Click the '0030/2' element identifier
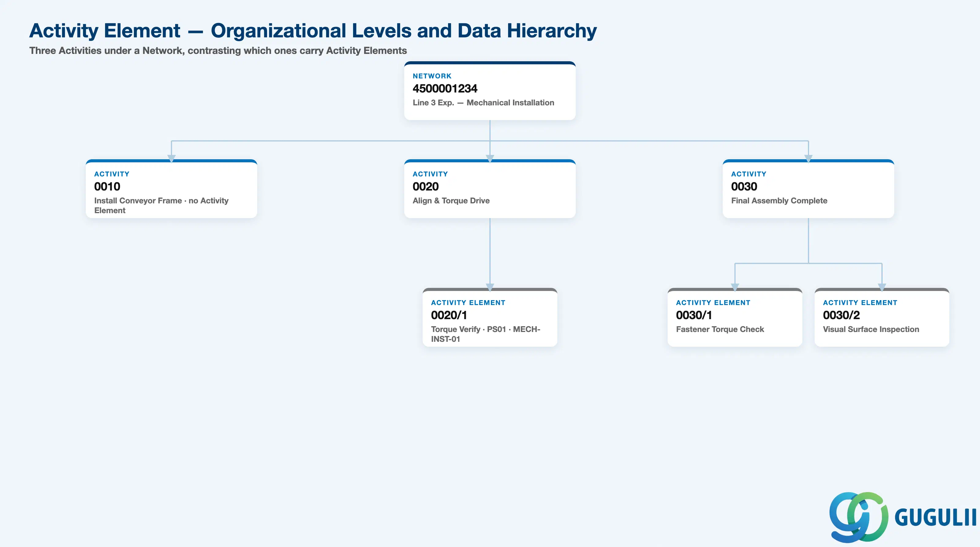This screenshot has width=980, height=547. (x=841, y=315)
